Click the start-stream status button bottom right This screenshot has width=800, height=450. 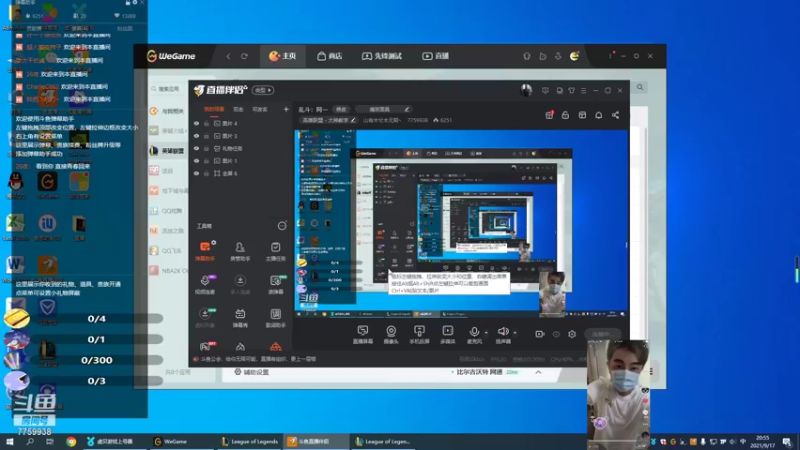pos(603,334)
